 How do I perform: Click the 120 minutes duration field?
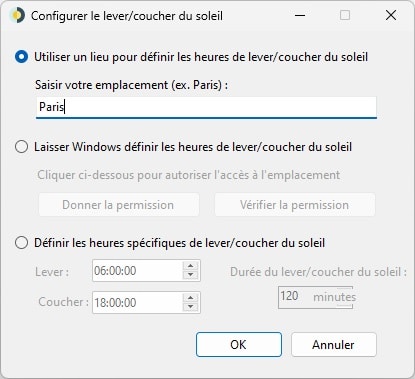[315, 297]
